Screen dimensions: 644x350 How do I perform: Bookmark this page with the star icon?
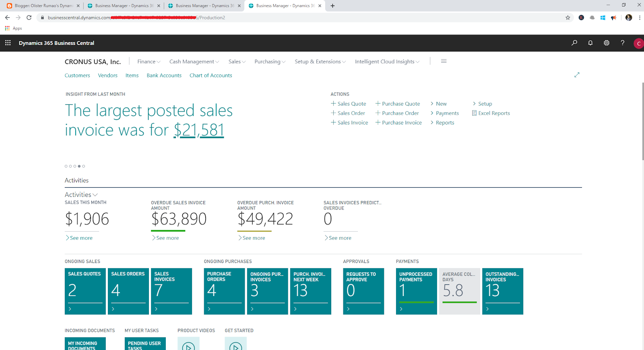point(568,17)
